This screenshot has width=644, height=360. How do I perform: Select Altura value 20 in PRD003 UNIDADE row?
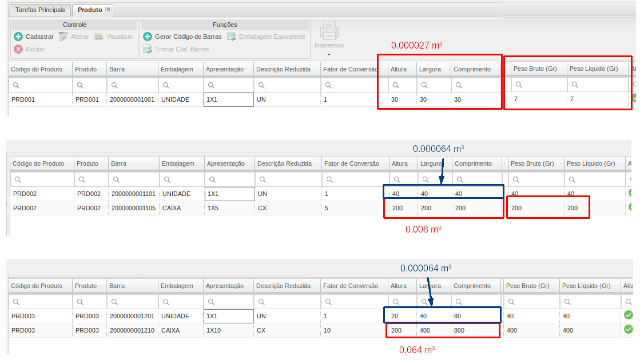[x=402, y=316]
